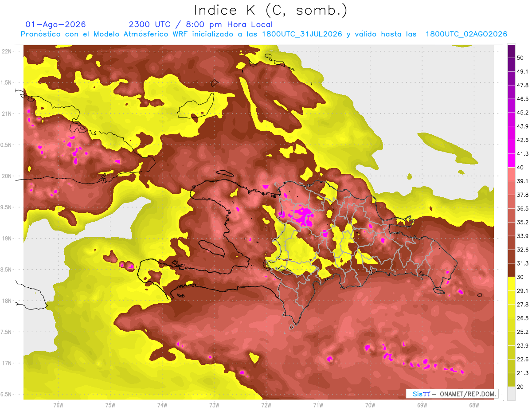The image size is (532, 411).
Task: Click the "74W" longitude label
Action: coord(162,405)
